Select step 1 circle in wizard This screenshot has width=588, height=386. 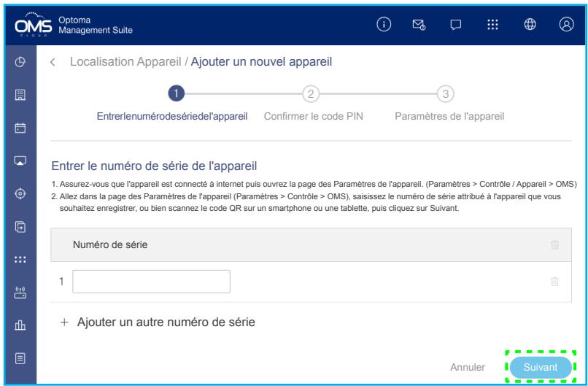[177, 93]
